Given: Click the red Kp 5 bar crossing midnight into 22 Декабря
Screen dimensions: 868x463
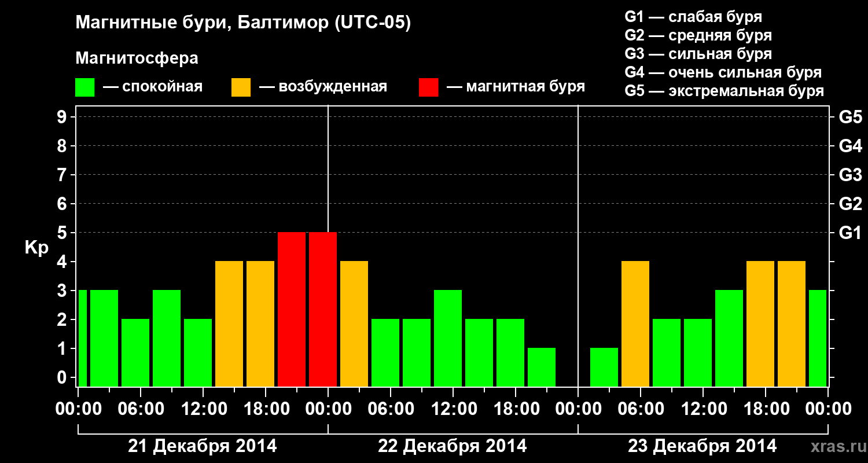Looking at the screenshot, I should coord(323,309).
